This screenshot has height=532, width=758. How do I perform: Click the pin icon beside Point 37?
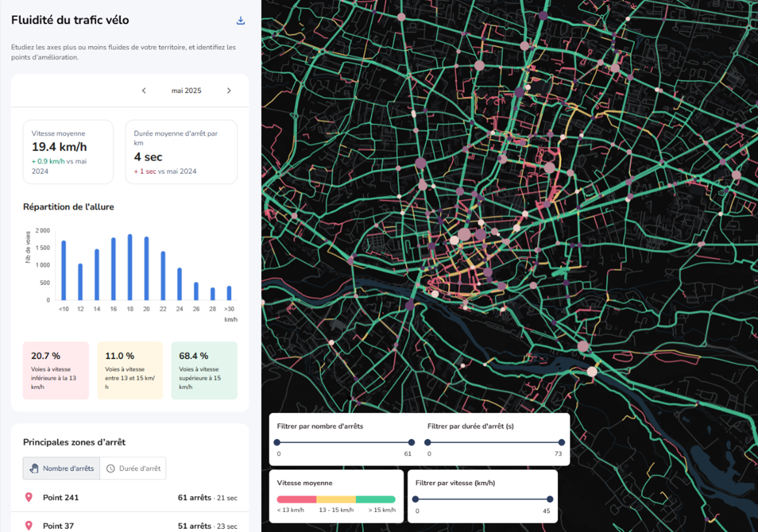pos(29,525)
